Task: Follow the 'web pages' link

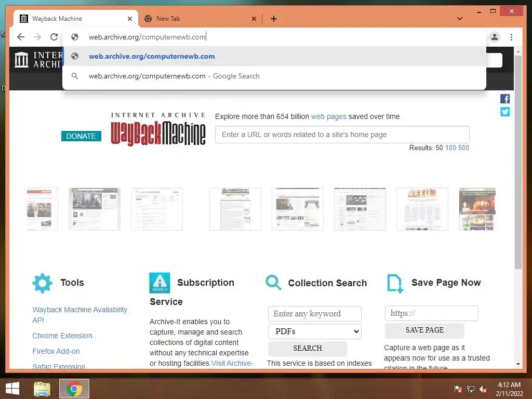Action: click(328, 116)
